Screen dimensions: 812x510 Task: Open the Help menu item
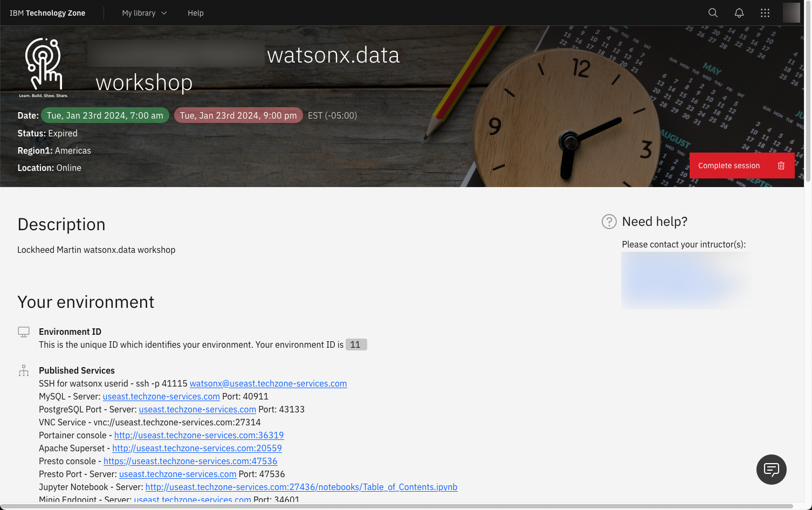(x=196, y=13)
